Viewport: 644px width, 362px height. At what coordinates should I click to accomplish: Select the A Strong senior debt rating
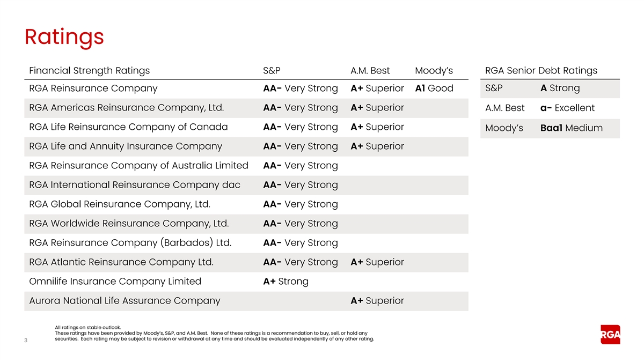pos(560,88)
